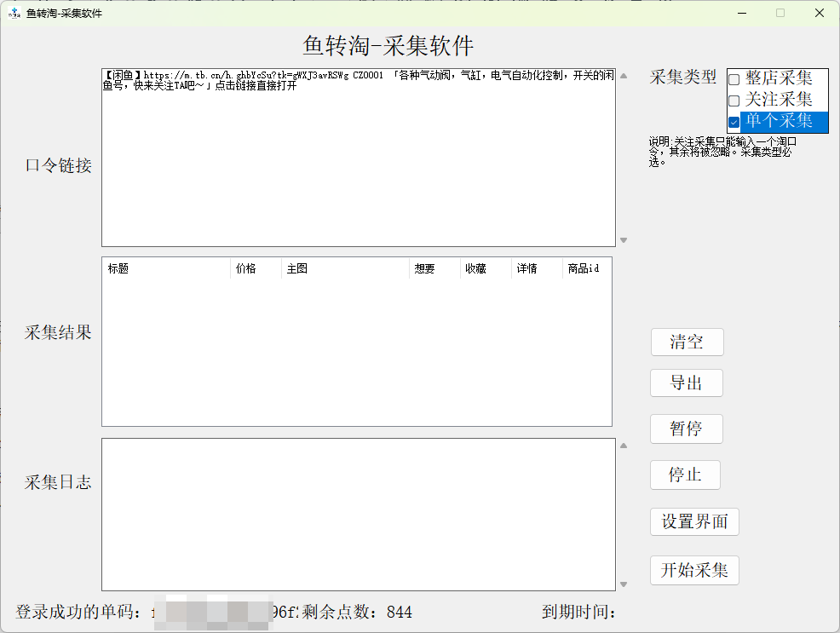Click the 口令链接 label
Viewport: 840px width, 633px height.
59,165
